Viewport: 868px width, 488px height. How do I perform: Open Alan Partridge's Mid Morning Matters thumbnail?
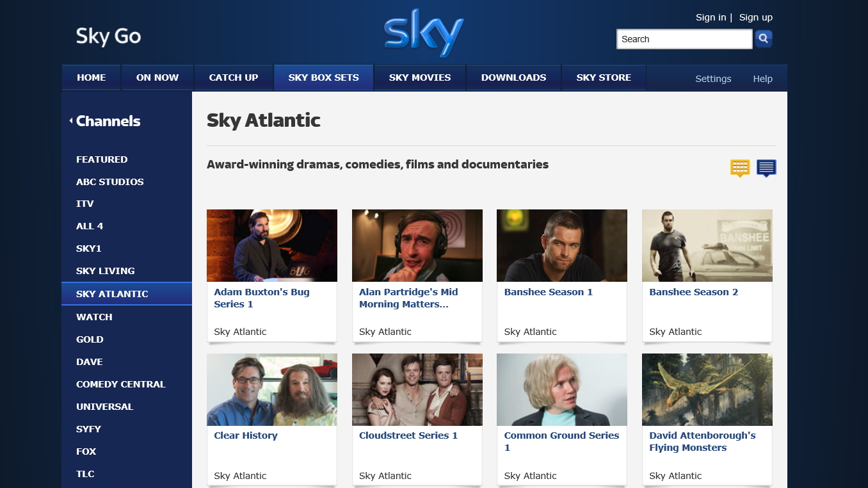[417, 245]
